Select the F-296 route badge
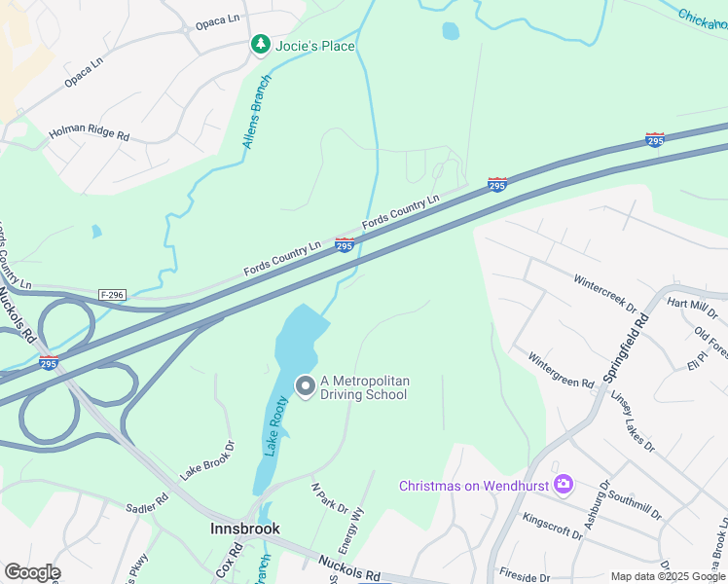This screenshot has height=584, width=728. tap(113, 295)
